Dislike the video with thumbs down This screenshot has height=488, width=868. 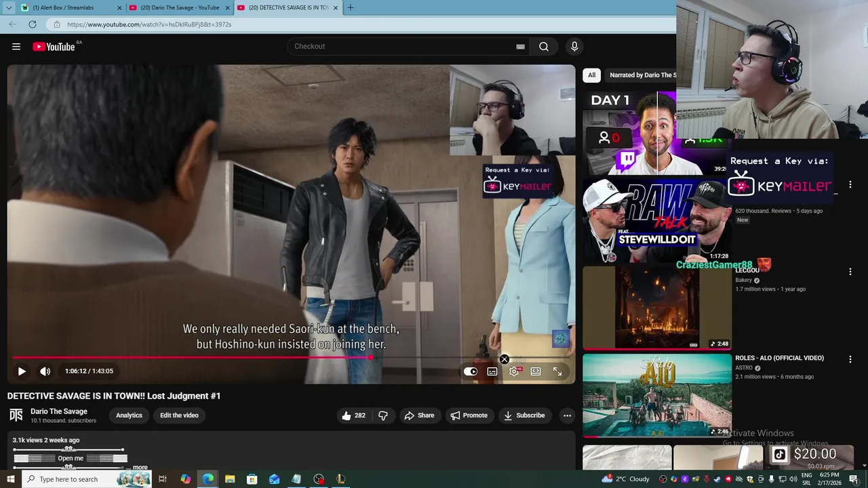click(383, 415)
